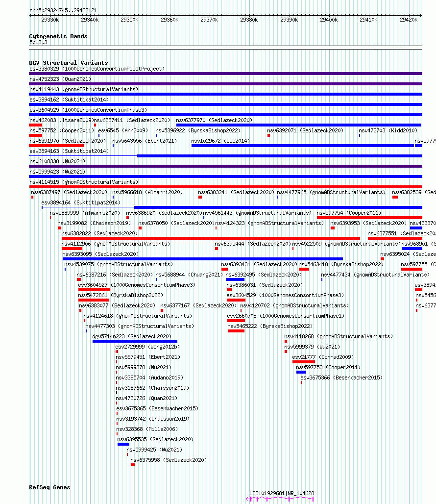Open nsv3199082 (Chaisson2019) label
The image size is (436, 504).
tap(94, 223)
